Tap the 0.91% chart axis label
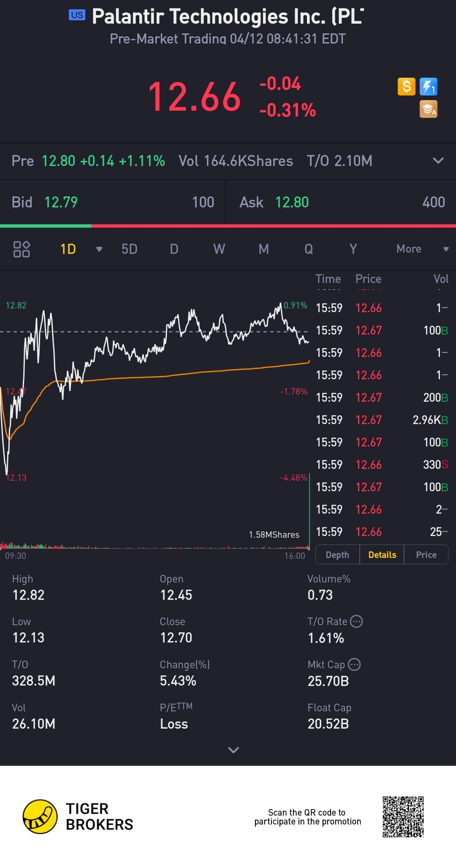Viewport: 456px width, 868px height. click(296, 305)
